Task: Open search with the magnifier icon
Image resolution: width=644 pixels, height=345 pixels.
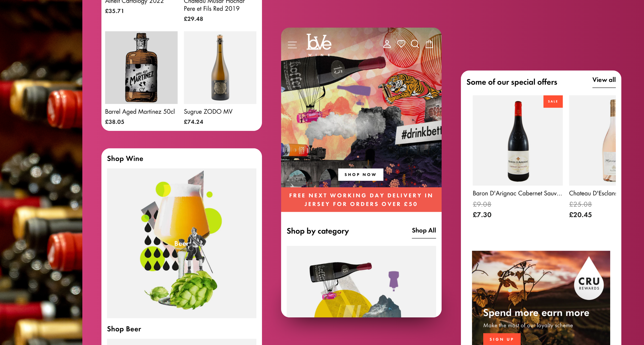Action: 415,44
